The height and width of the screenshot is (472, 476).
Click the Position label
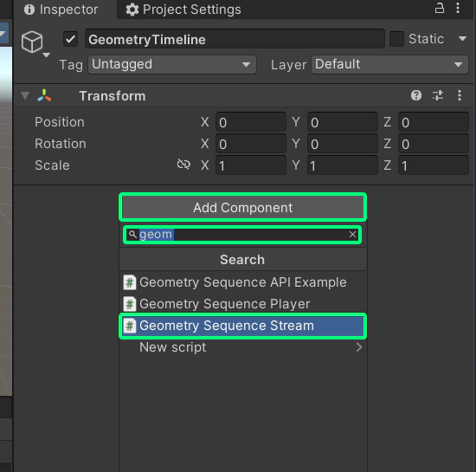tap(60, 122)
